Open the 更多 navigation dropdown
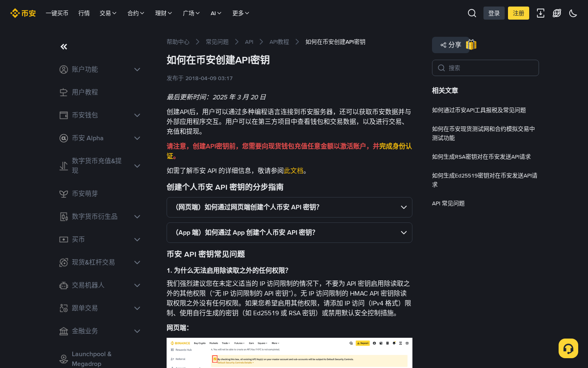The image size is (588, 368). 241,13
